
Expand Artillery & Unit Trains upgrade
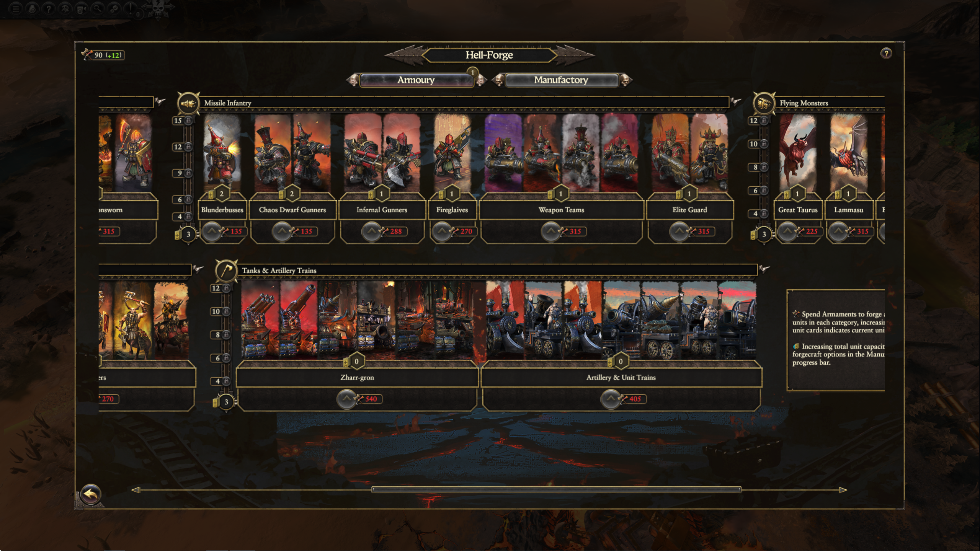[610, 399]
